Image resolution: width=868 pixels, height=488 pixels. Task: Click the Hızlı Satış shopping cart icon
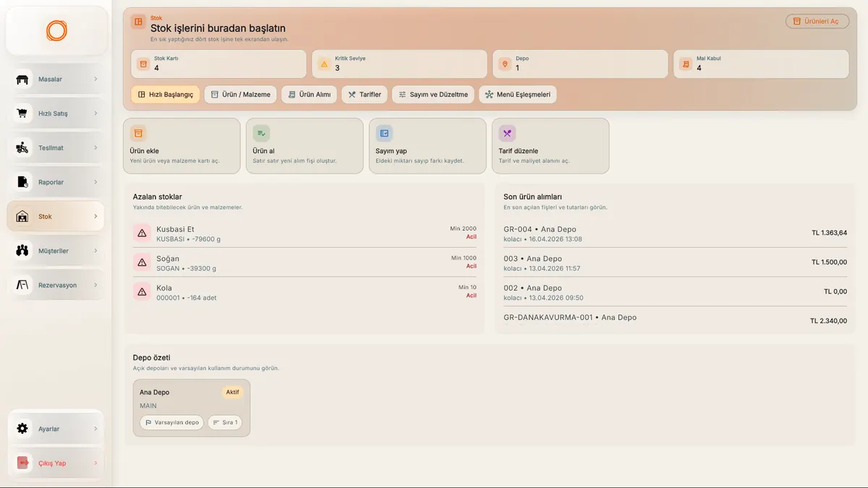[x=22, y=114]
